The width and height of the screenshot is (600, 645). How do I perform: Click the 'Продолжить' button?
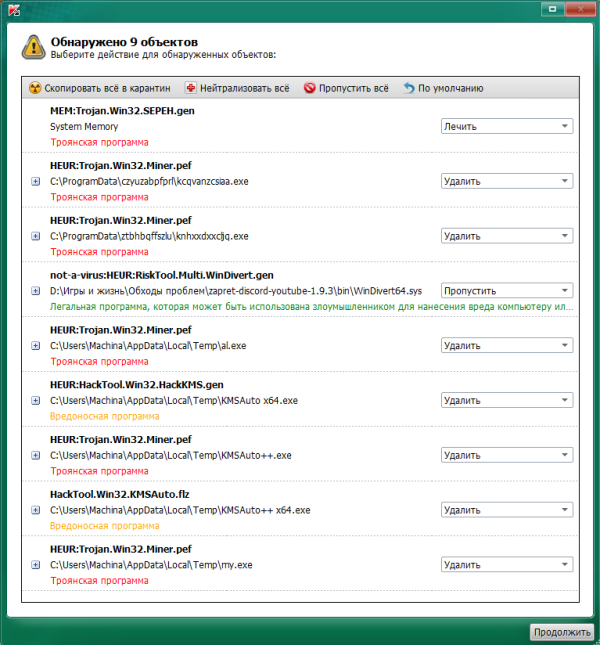562,632
